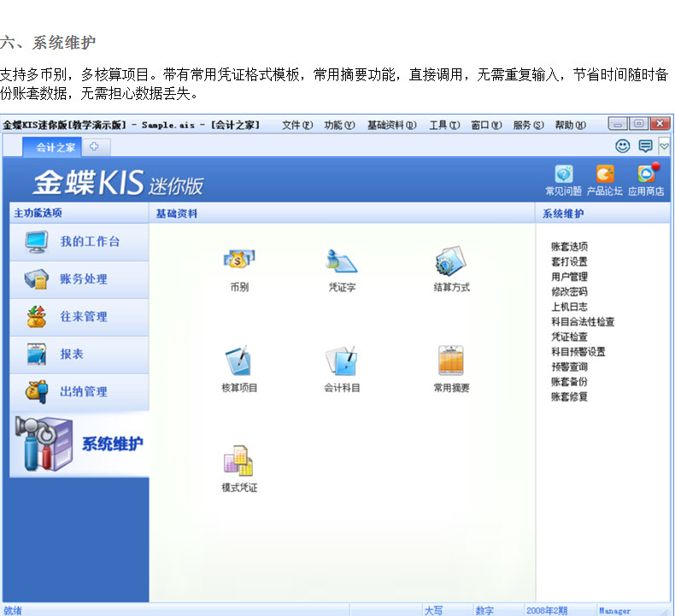Image resolution: width=675 pixels, height=616 pixels.
Task: Open the 文件(F) menu
Action: [297, 126]
